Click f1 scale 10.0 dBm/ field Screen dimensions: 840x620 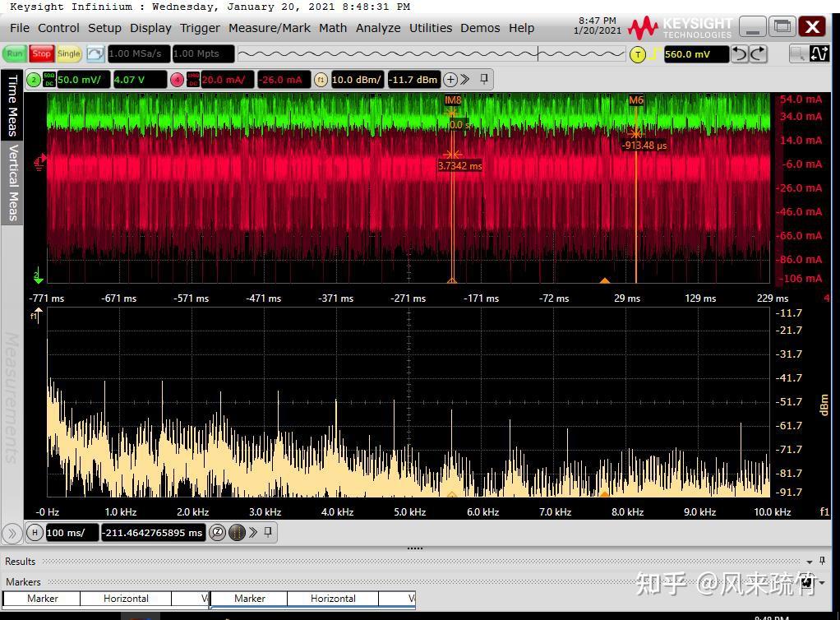[358, 80]
